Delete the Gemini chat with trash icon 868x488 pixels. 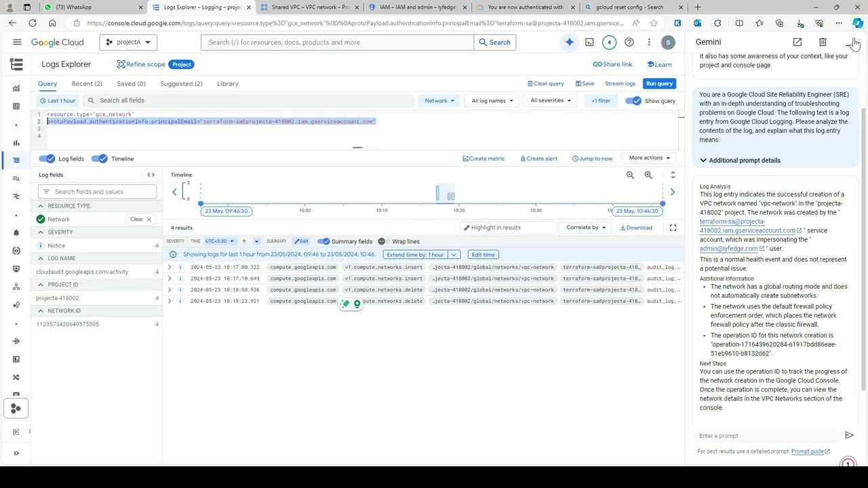click(x=823, y=42)
